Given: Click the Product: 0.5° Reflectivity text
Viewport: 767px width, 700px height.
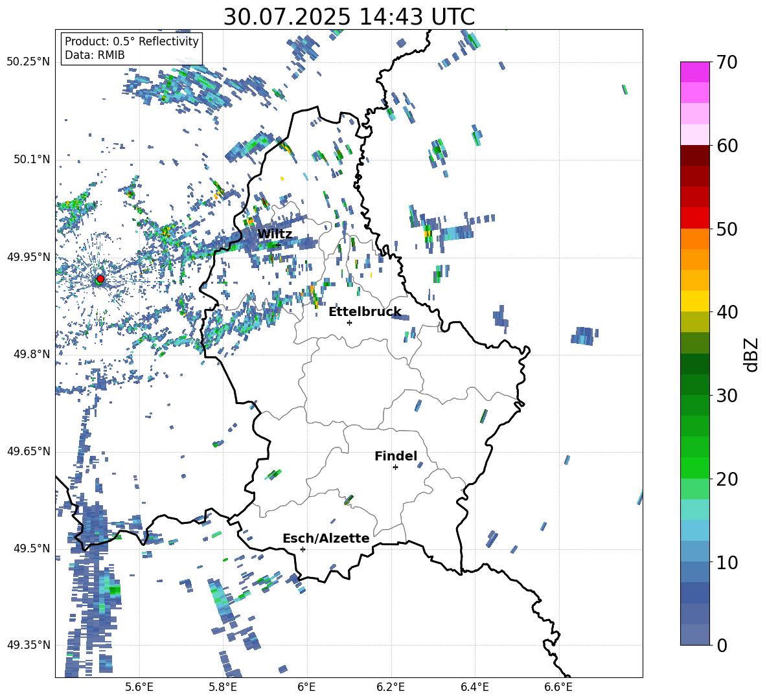Looking at the screenshot, I should point(132,41).
